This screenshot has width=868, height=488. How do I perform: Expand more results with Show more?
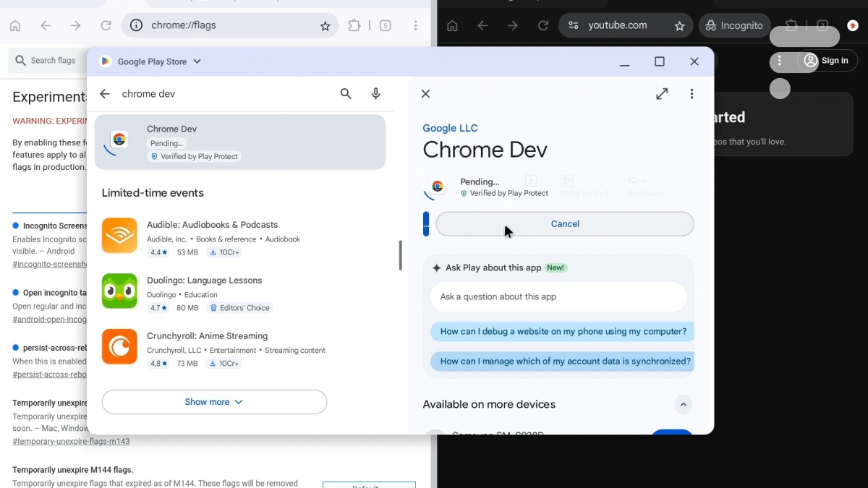pyautogui.click(x=214, y=402)
